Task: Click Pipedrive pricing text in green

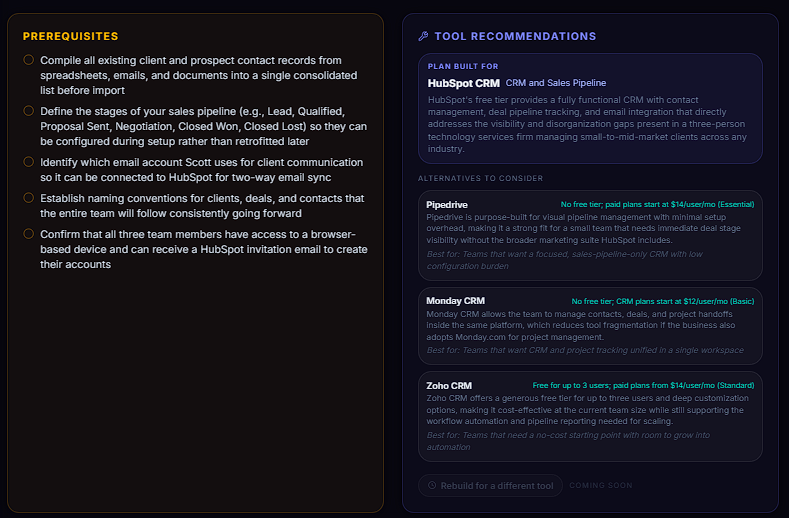Action: point(657,204)
